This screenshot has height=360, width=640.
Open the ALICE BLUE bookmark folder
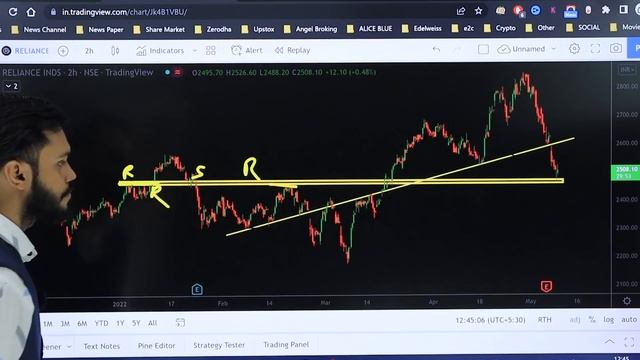tap(369, 29)
